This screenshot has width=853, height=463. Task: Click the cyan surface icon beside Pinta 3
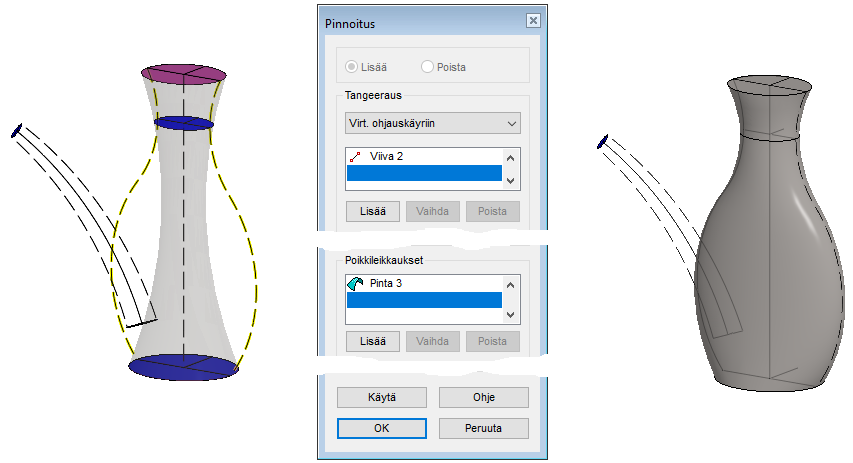coord(356,284)
